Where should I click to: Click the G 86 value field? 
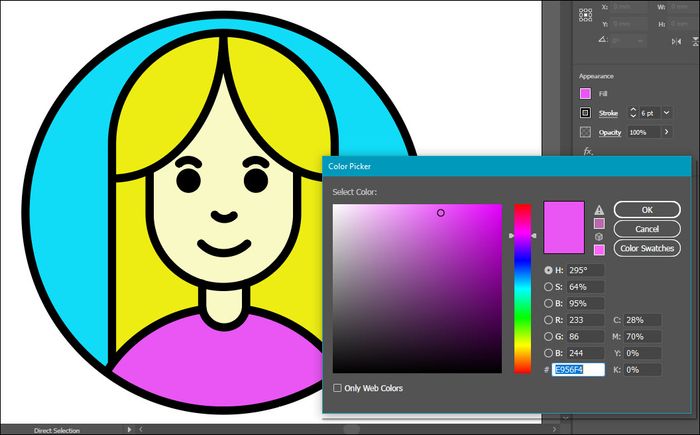coord(585,336)
